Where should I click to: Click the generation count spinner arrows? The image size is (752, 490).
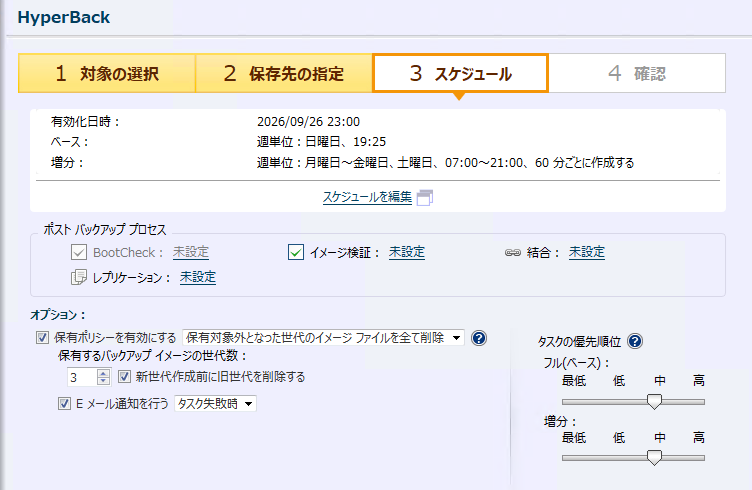click(103, 377)
